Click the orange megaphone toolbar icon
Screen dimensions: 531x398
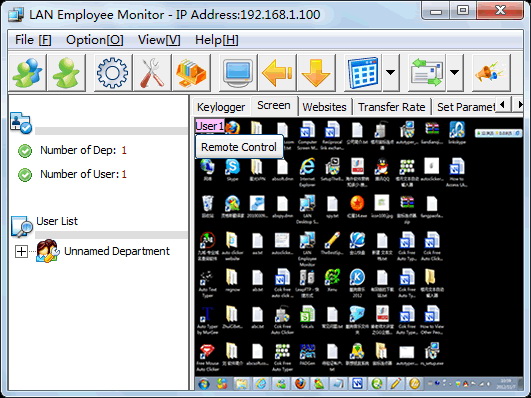click(491, 72)
